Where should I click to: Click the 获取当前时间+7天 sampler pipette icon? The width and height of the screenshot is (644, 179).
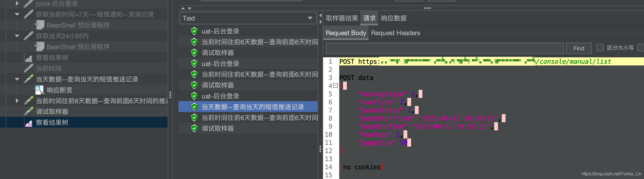point(28,14)
